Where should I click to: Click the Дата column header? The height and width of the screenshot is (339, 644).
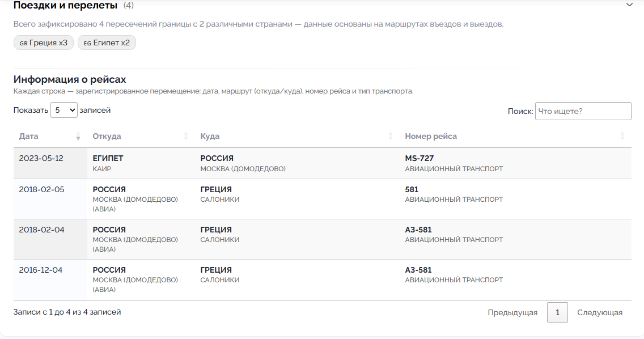pos(29,137)
